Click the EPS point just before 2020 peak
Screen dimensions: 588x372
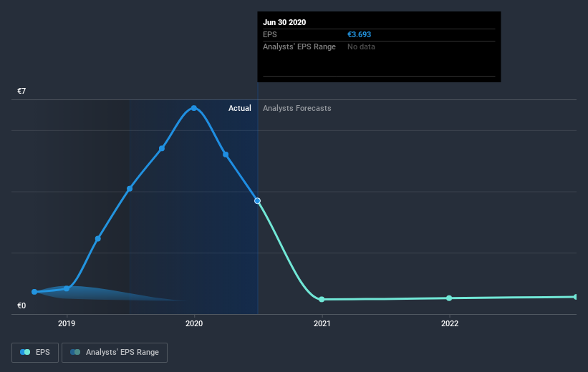[162, 149]
